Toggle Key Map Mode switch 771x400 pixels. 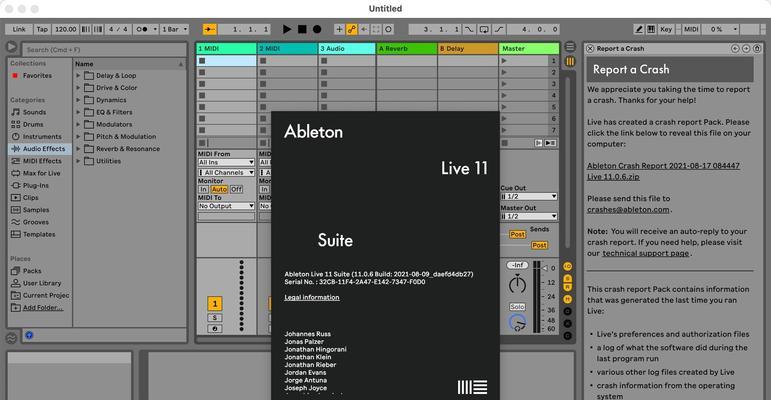click(x=666, y=30)
